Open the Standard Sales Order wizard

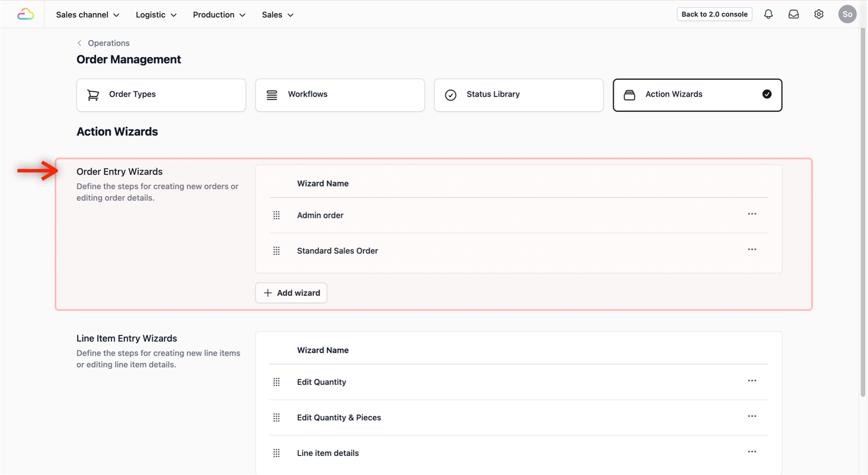[x=337, y=251]
